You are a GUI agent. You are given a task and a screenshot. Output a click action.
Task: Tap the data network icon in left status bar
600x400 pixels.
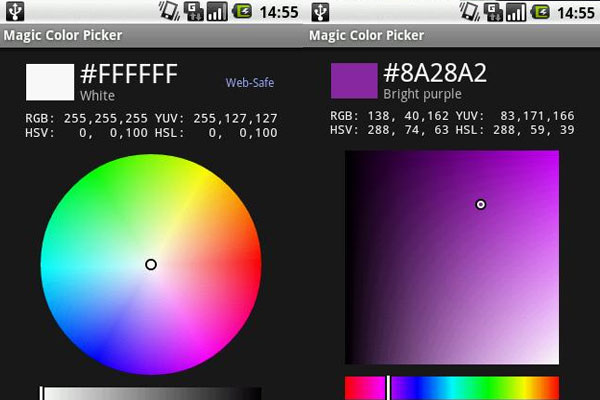193,11
